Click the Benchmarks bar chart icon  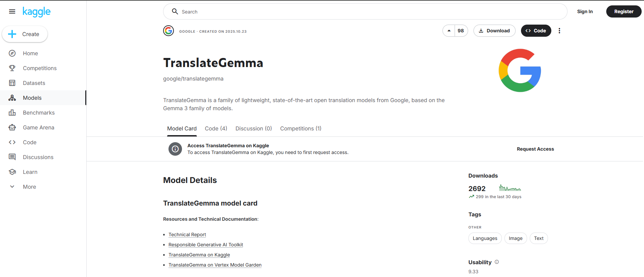(12, 113)
